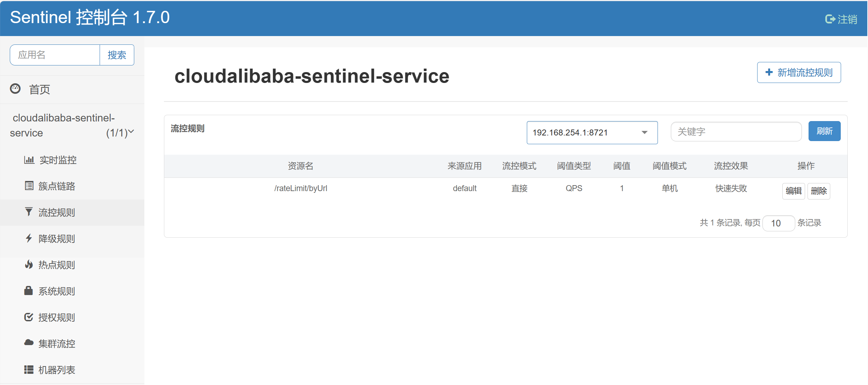Click the lock icon for 系统规则

[x=29, y=290]
